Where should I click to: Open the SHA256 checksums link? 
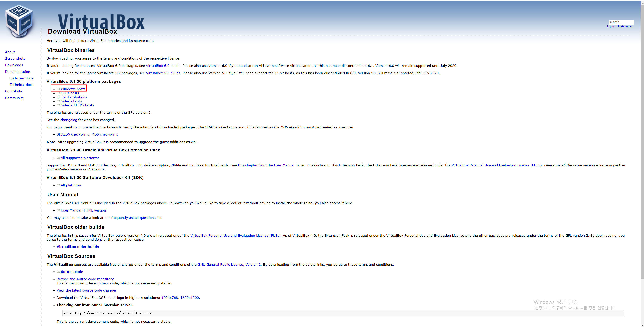coord(73,134)
